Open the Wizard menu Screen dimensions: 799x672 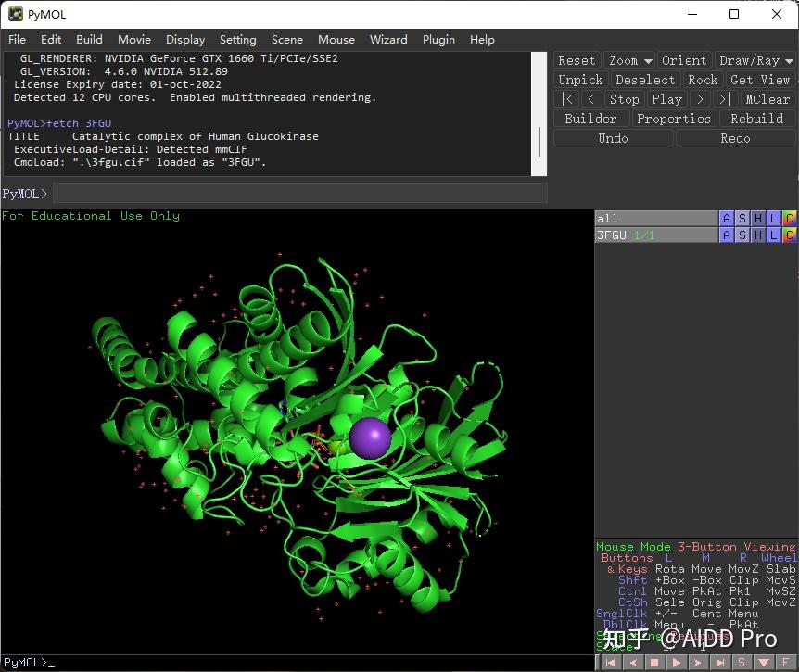click(388, 39)
